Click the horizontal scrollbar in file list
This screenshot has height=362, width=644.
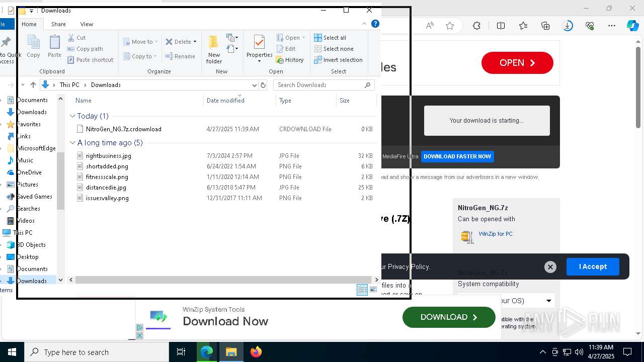[x=223, y=280]
